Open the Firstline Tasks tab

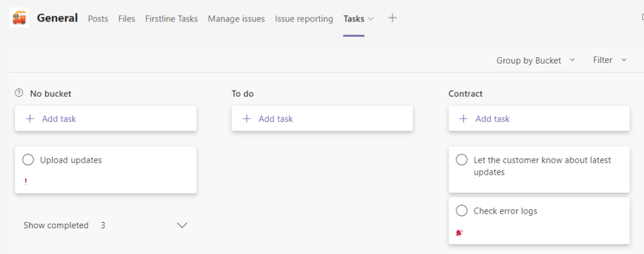pyautogui.click(x=171, y=19)
